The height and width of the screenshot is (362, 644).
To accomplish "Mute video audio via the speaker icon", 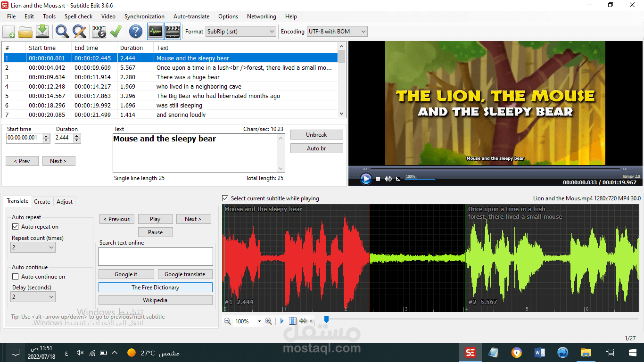I will [388, 179].
